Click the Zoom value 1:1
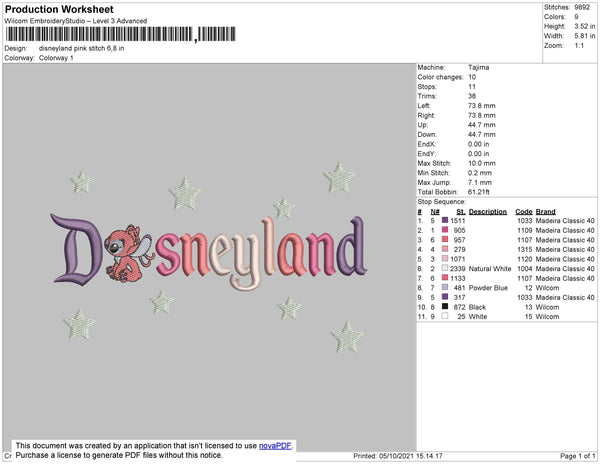 [x=579, y=46]
